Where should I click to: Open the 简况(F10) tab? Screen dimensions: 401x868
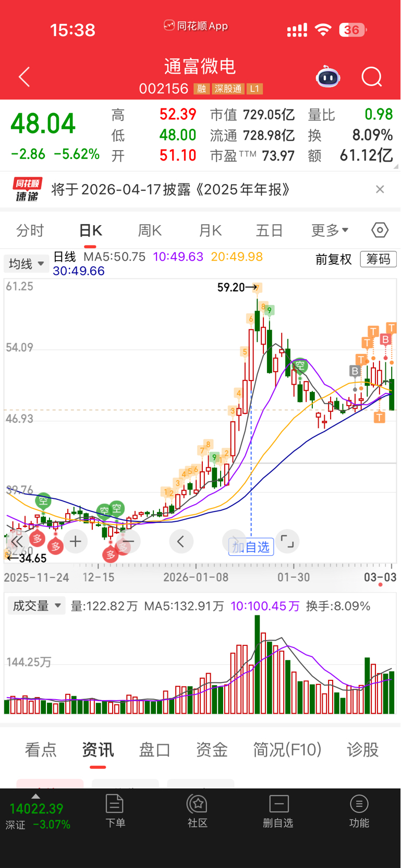point(287,750)
